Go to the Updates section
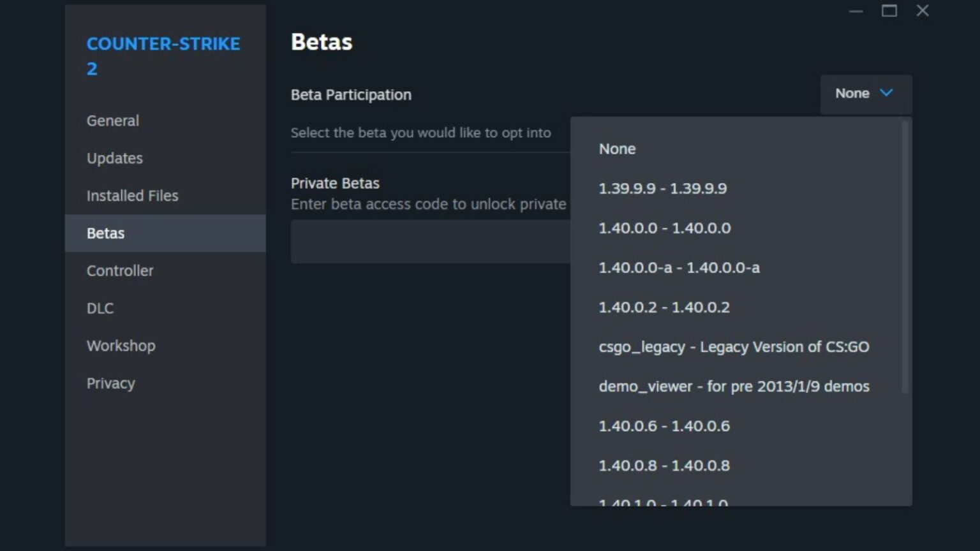 (x=115, y=158)
